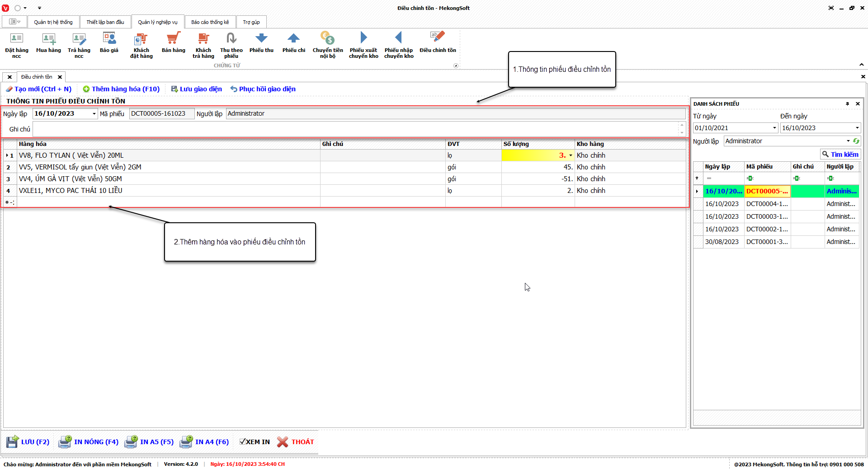868x469 pixels.
Task: Switch to Báo cáo thống kê tab
Action: coord(210,22)
